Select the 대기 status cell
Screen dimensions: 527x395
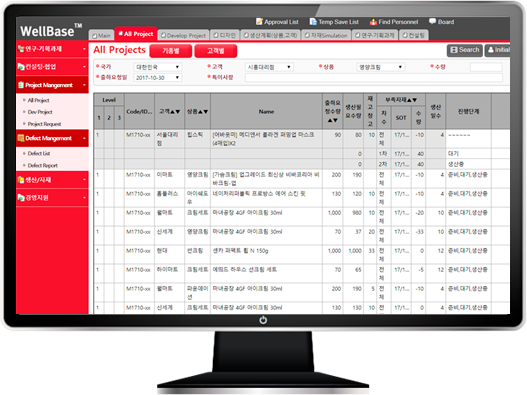click(x=468, y=154)
